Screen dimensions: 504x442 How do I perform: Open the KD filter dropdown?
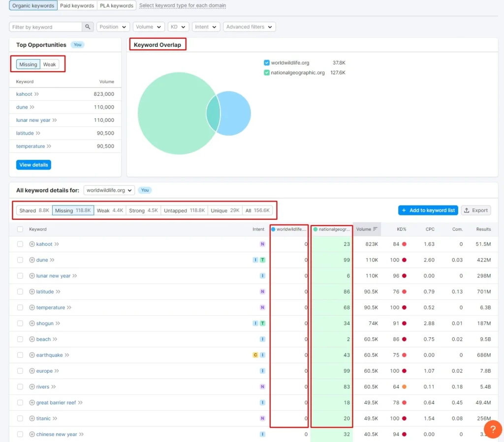pyautogui.click(x=178, y=27)
